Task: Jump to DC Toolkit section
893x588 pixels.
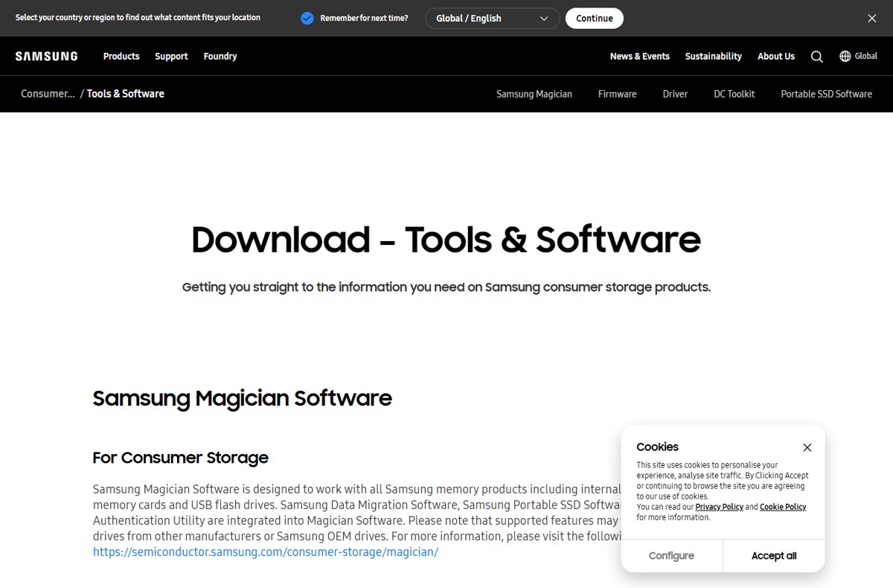Action: tap(734, 94)
